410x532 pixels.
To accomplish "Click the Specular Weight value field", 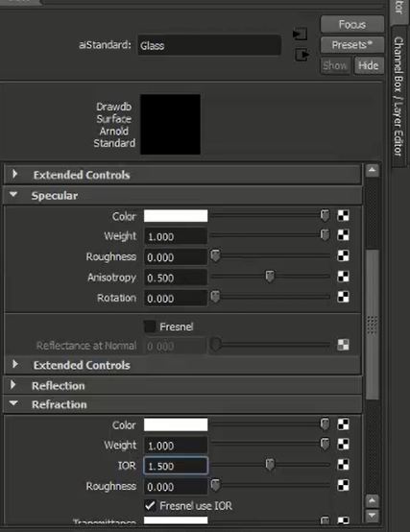I will (x=176, y=236).
